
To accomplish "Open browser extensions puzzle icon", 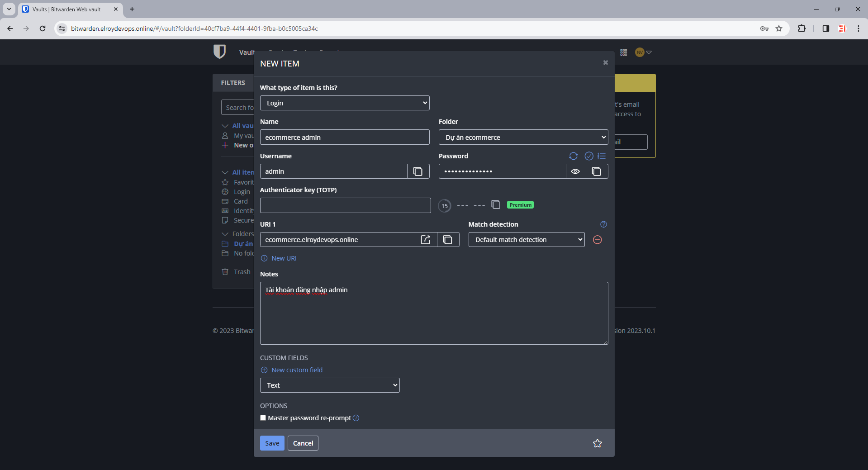I will pyautogui.click(x=802, y=28).
